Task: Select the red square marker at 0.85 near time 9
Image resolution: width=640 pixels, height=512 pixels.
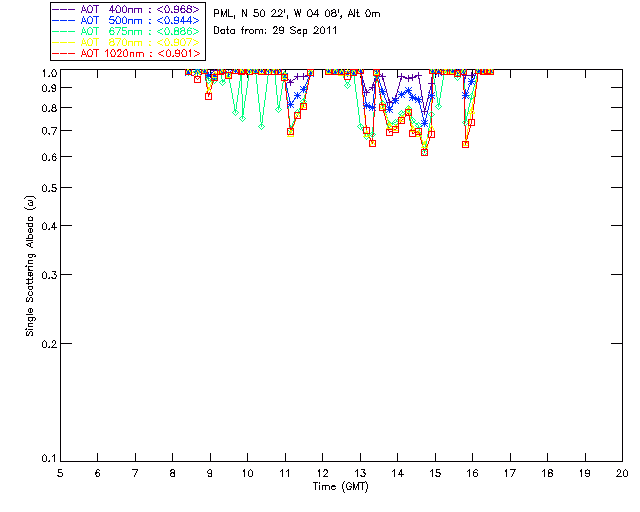Action: click(209, 97)
